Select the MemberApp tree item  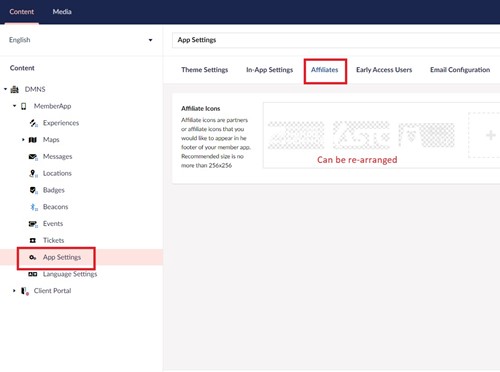coord(52,106)
